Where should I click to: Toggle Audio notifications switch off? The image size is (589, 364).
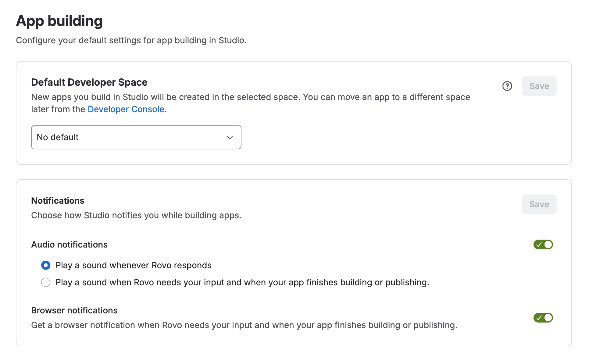coord(543,244)
